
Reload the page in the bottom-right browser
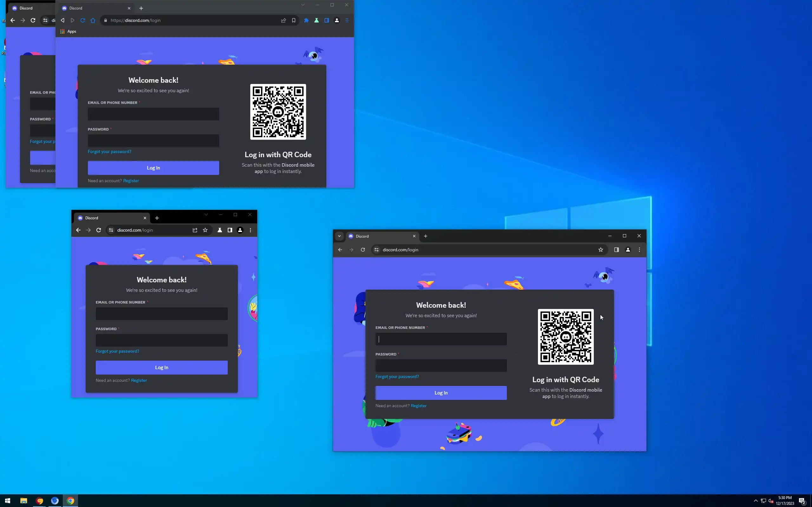pyautogui.click(x=363, y=250)
